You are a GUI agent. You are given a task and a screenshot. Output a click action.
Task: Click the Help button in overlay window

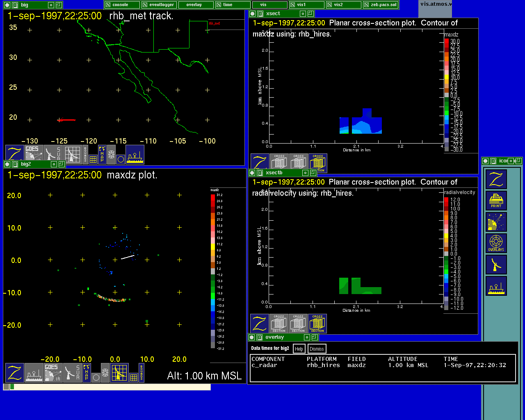click(299, 349)
